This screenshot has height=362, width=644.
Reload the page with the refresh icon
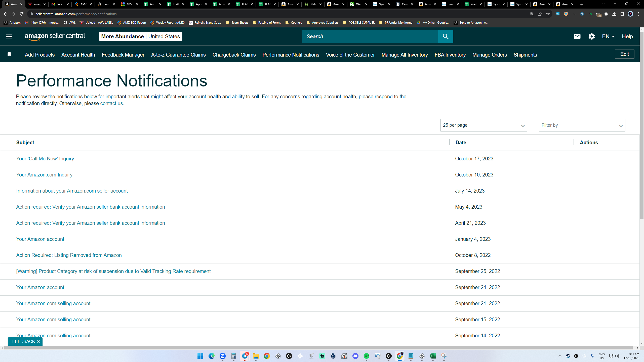(22, 14)
